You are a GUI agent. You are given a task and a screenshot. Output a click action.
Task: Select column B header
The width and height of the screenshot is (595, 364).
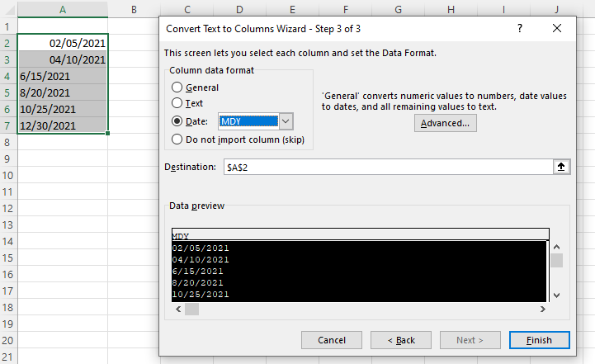[x=134, y=9]
